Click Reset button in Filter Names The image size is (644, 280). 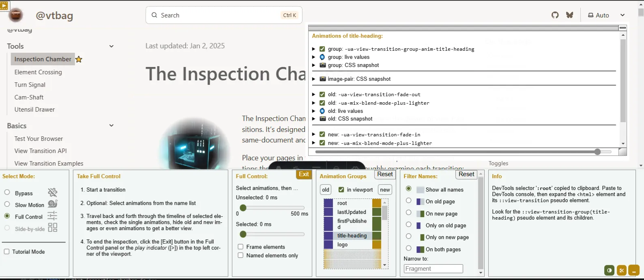[x=466, y=174]
